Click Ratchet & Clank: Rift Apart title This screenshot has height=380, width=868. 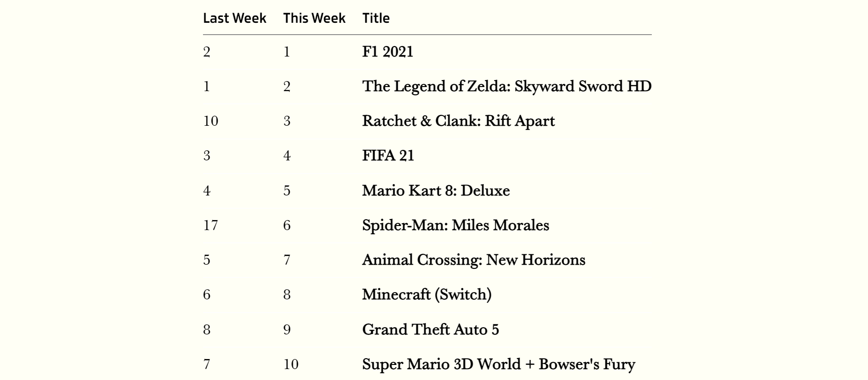[x=458, y=121]
